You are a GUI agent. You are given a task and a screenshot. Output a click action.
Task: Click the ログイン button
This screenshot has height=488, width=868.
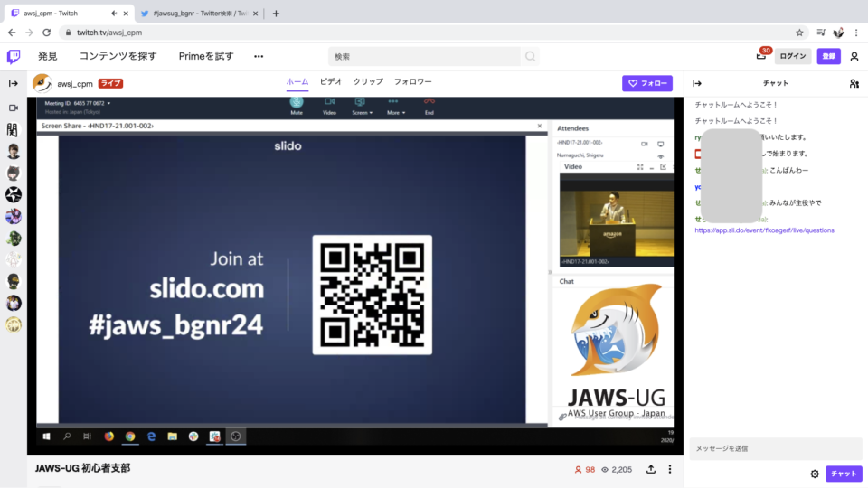click(793, 56)
